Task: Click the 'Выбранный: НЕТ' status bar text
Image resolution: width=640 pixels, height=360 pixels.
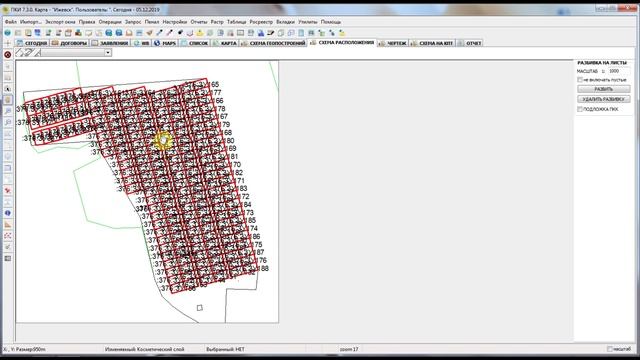Action: click(x=225, y=349)
